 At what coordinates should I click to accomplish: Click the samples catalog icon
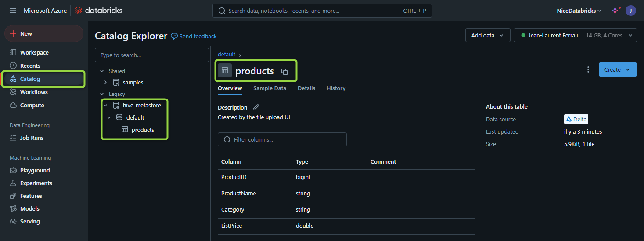[x=116, y=82]
